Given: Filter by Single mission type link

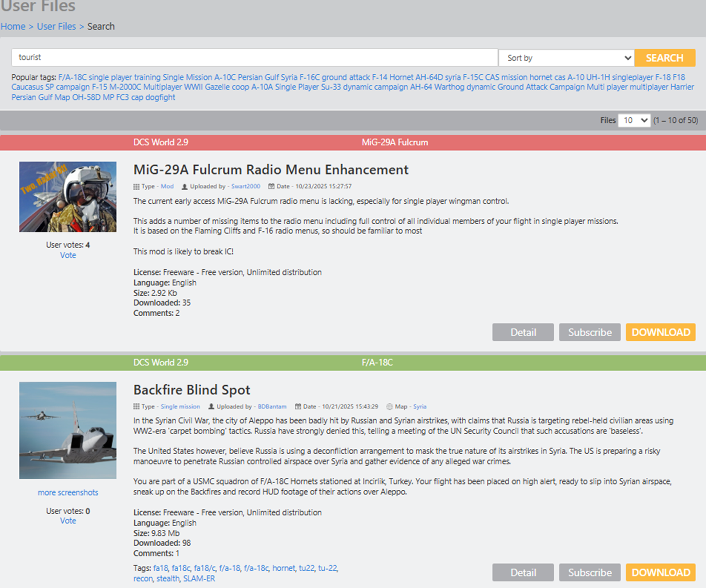Looking at the screenshot, I should pos(180,407).
